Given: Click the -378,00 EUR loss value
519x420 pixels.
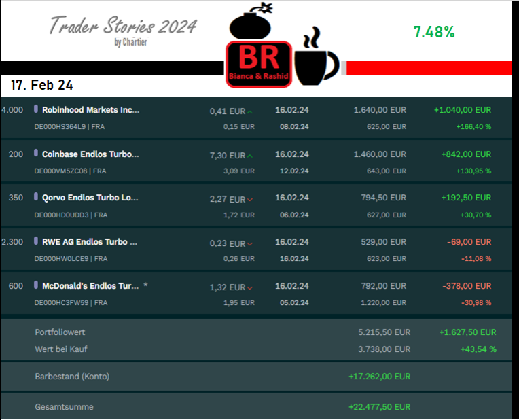Looking at the screenshot, I should point(467,286).
